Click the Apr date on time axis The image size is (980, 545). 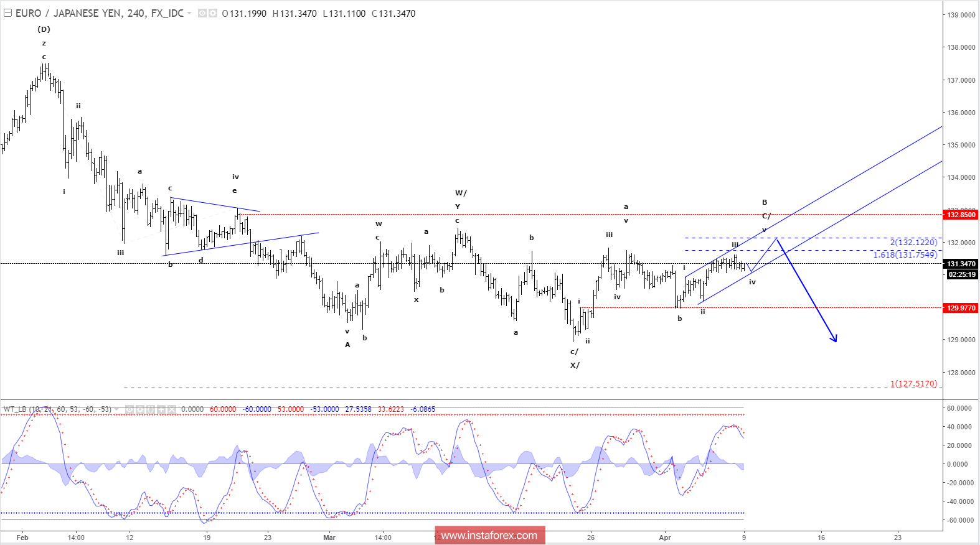pos(665,538)
